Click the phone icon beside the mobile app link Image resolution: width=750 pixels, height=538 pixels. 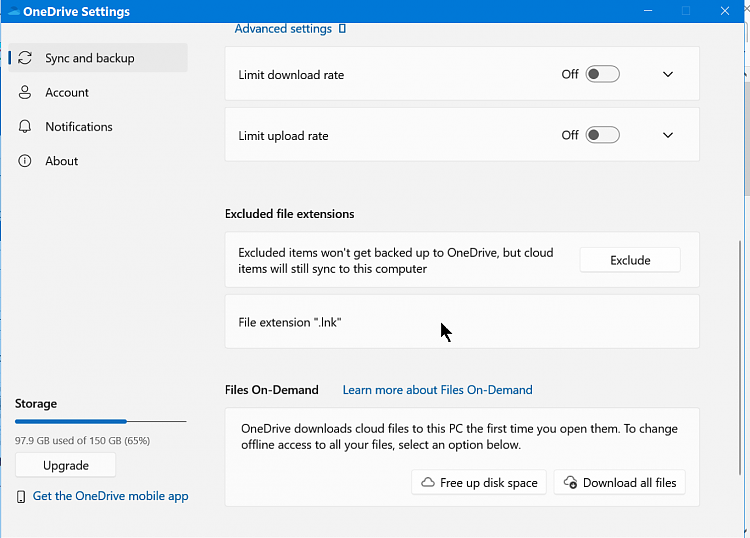[x=21, y=496]
